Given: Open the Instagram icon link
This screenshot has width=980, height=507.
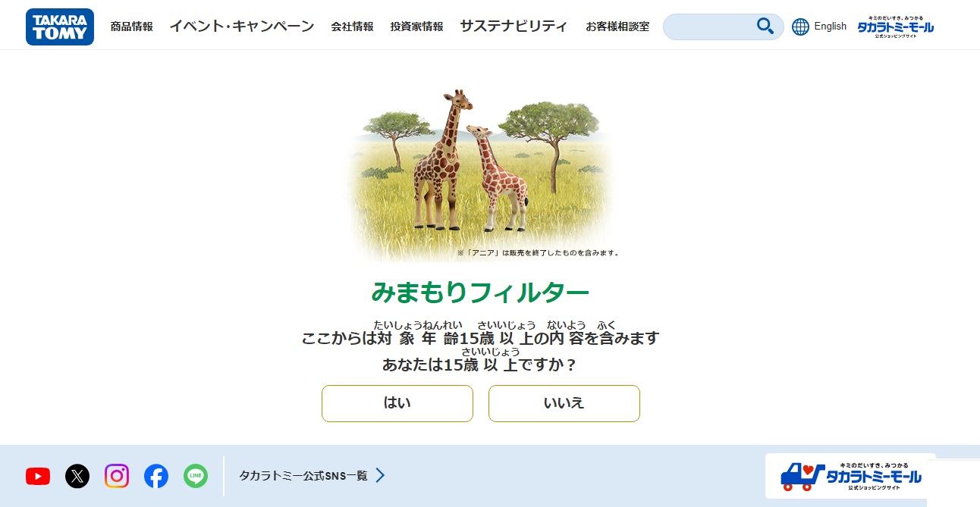Looking at the screenshot, I should [117, 476].
